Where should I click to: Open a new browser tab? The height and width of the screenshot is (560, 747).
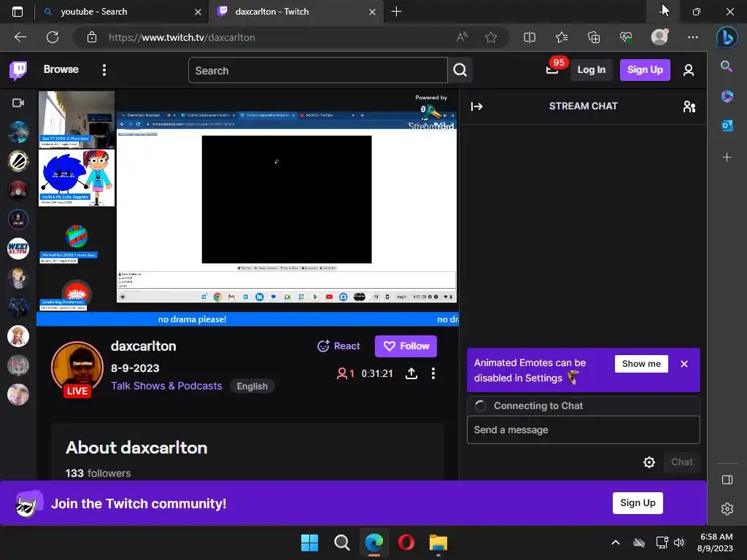tap(396, 12)
